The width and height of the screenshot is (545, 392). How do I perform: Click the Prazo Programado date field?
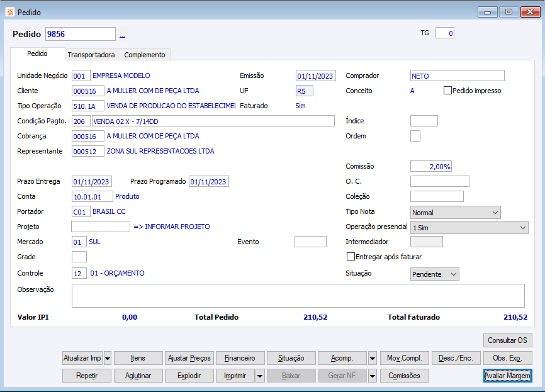[x=209, y=181]
